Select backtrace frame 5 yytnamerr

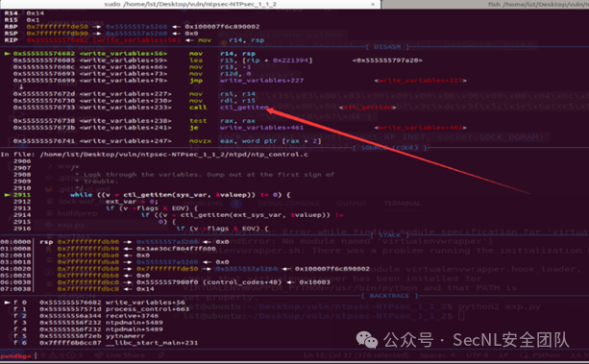[x=79, y=336]
